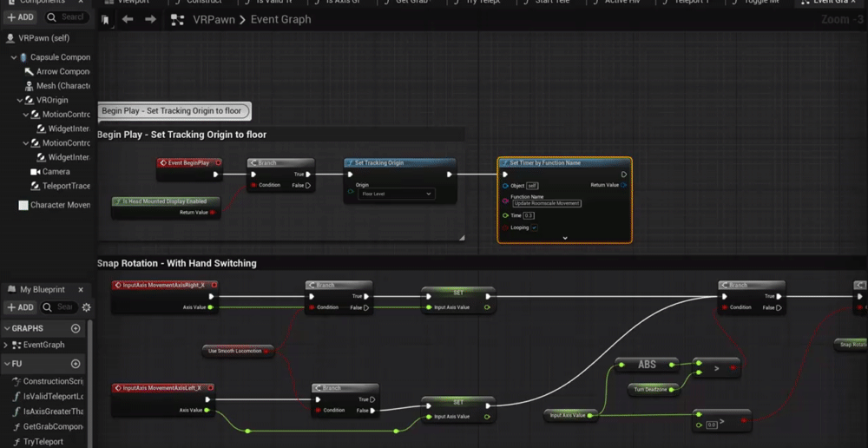Select the InputAxis MovementAxisRight_X node
The height and width of the screenshot is (448, 868).
point(165,297)
